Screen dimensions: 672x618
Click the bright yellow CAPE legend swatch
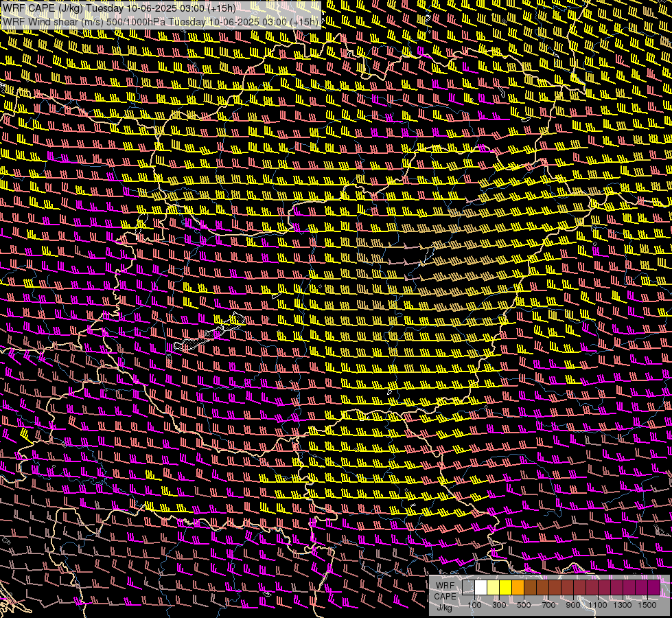[x=506, y=588]
